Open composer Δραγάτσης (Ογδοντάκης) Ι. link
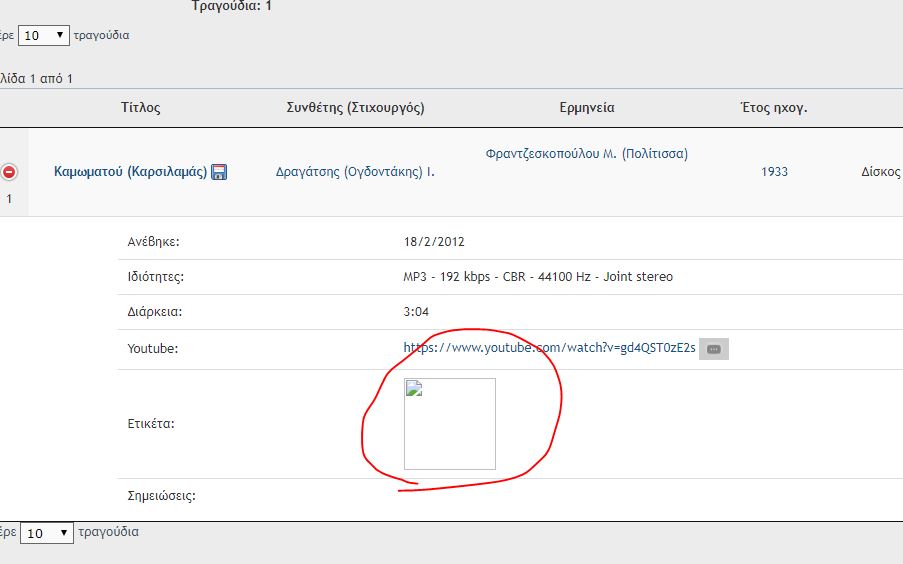903x564 pixels. tap(355, 172)
